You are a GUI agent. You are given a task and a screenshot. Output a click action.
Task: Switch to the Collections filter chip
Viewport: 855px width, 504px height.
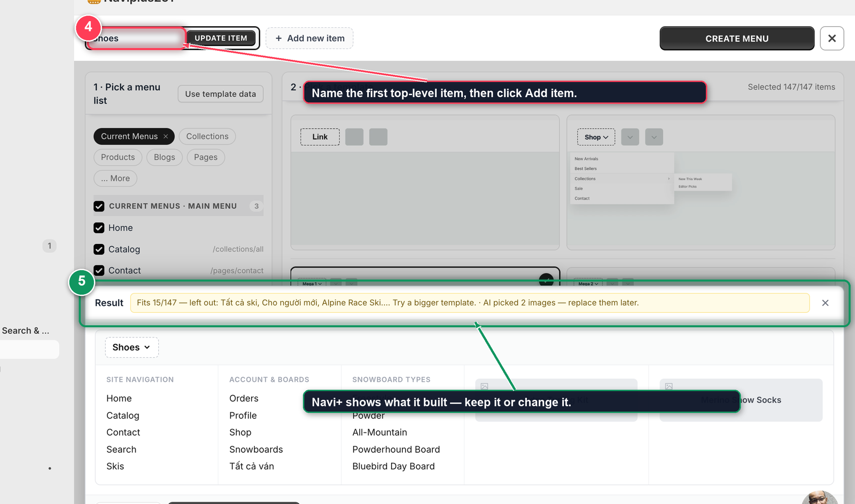click(207, 136)
